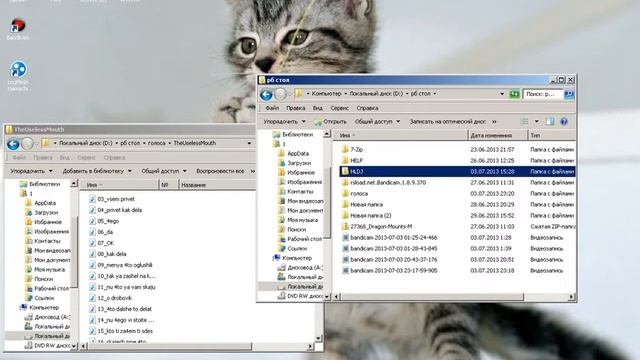Click horizontal scrollbar in рб стол file list
This screenshot has width=640, height=360.
432,297
